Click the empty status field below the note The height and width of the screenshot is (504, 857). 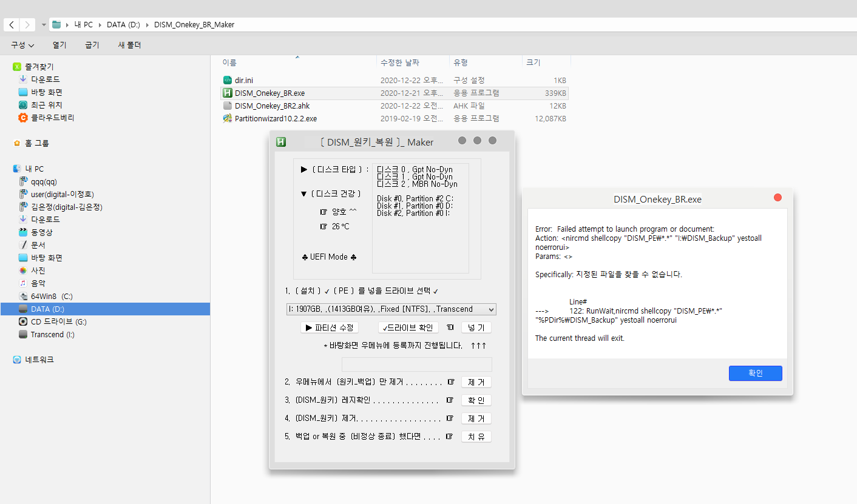pyautogui.click(x=417, y=365)
